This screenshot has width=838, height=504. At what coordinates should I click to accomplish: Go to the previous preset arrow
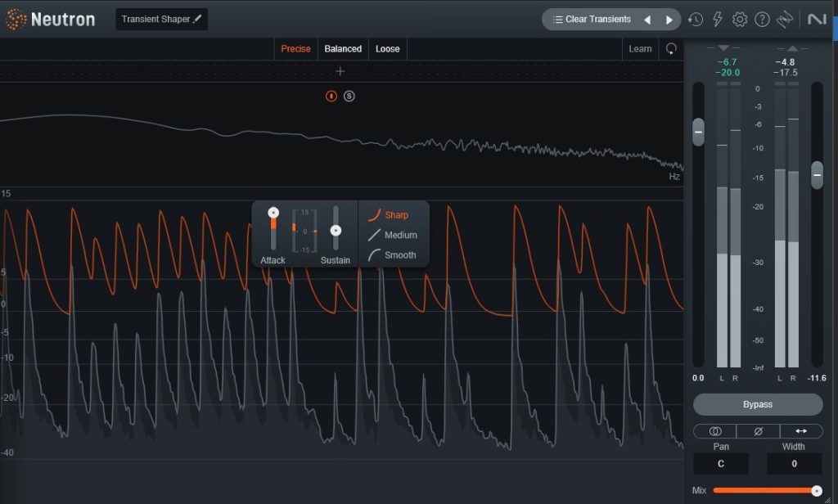[647, 20]
